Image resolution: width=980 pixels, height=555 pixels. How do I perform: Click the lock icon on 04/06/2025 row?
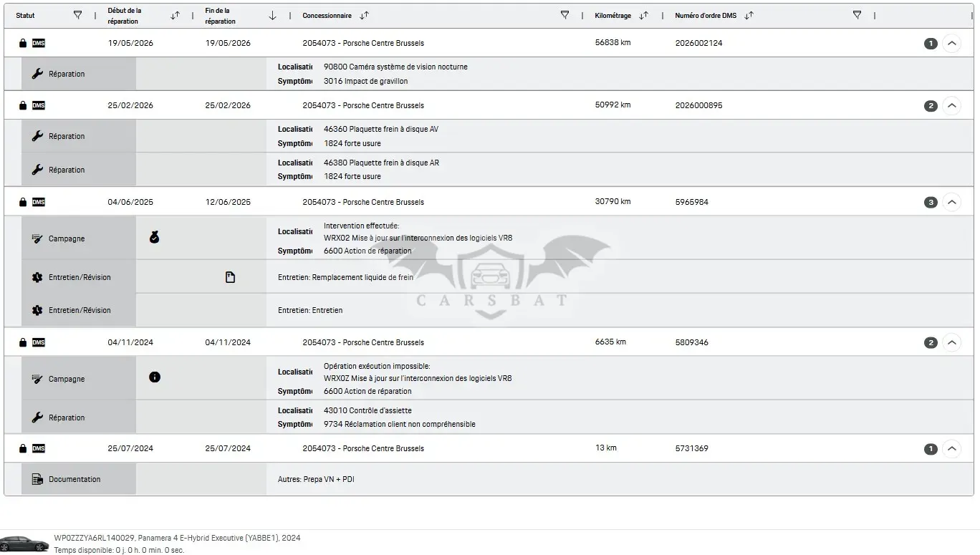(23, 202)
